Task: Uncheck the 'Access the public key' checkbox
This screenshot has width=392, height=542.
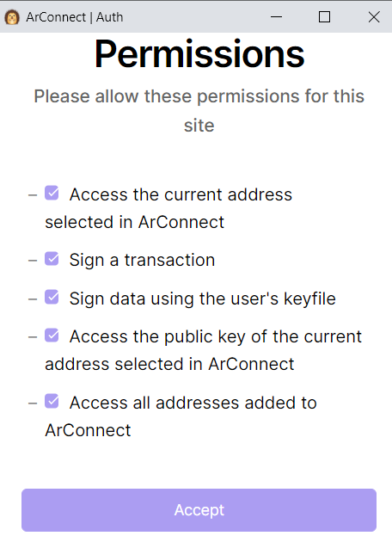Action: 52,336
